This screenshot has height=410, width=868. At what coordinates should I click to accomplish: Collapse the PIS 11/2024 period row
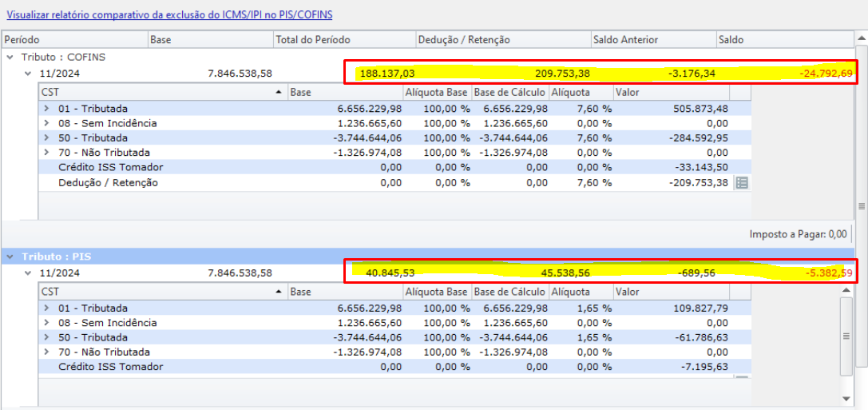tap(28, 273)
